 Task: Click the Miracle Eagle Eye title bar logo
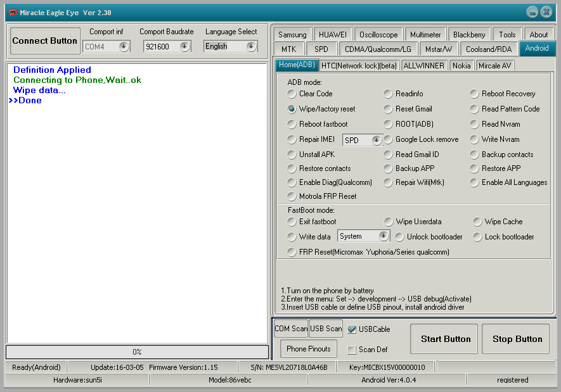tap(13, 13)
